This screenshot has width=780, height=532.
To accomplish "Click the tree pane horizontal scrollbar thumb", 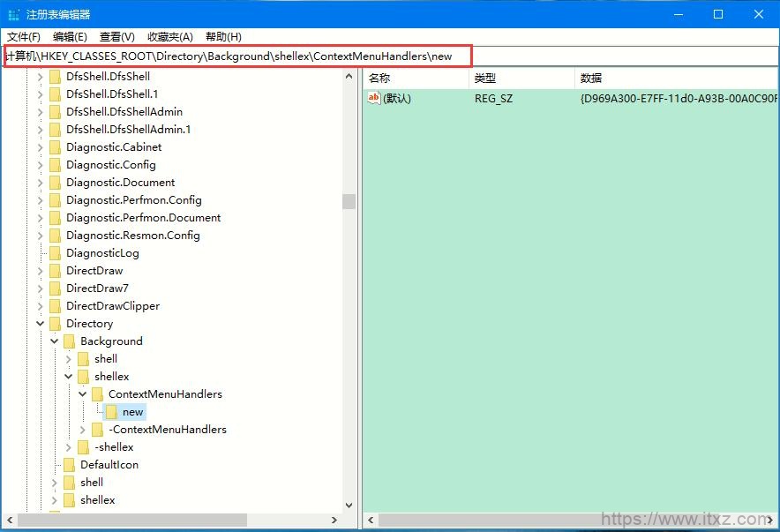I will point(131,520).
